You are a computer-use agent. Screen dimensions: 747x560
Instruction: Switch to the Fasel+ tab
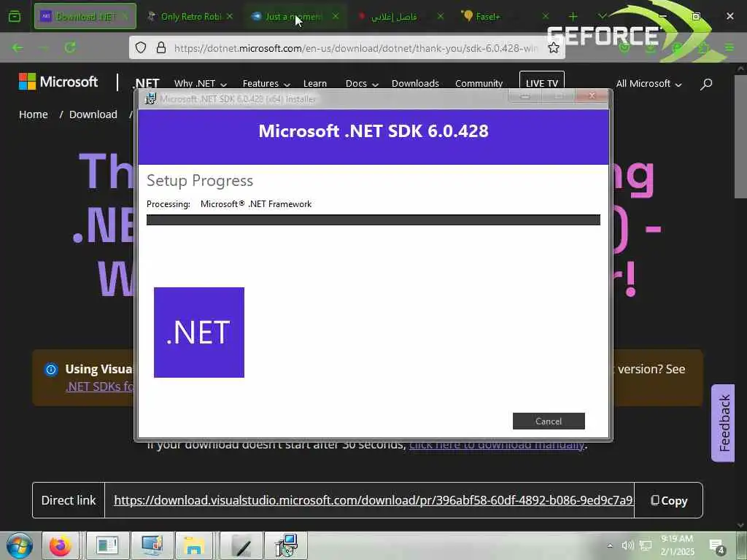pyautogui.click(x=505, y=16)
